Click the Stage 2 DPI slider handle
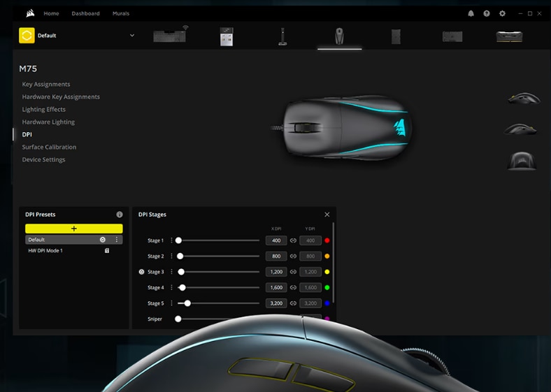This screenshot has width=551, height=392. click(x=180, y=256)
